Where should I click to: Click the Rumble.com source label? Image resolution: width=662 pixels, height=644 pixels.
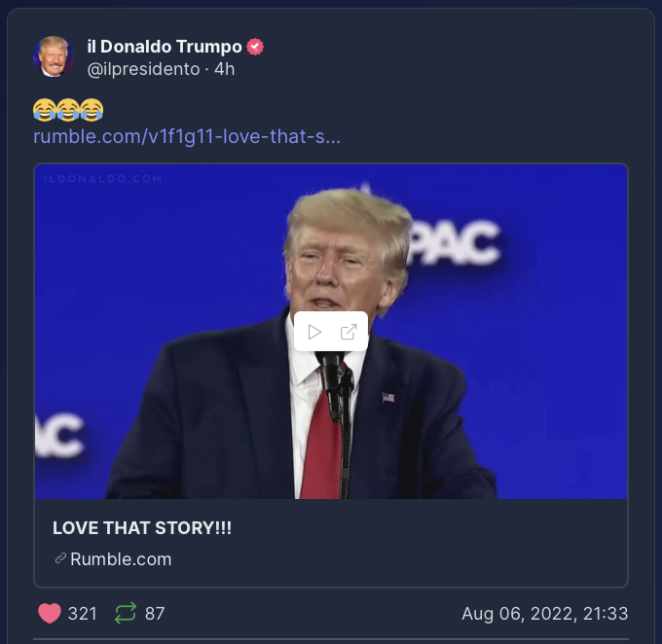tap(121, 559)
